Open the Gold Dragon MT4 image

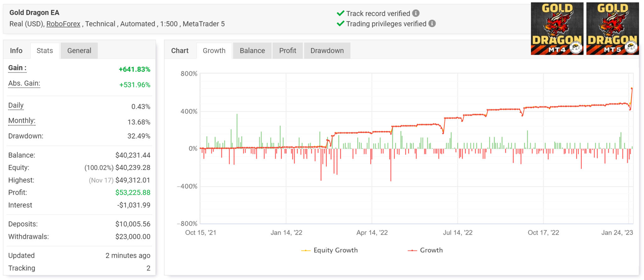coord(557,29)
